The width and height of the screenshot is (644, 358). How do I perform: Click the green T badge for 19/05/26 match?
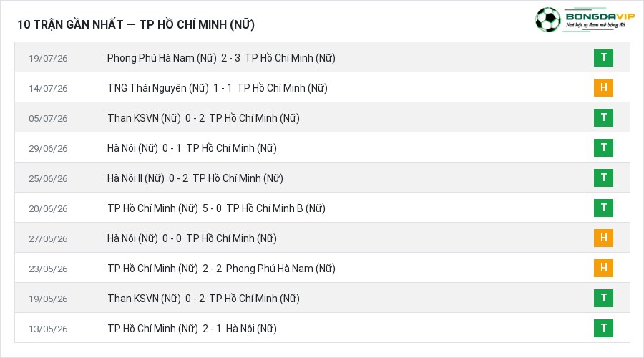[603, 298]
